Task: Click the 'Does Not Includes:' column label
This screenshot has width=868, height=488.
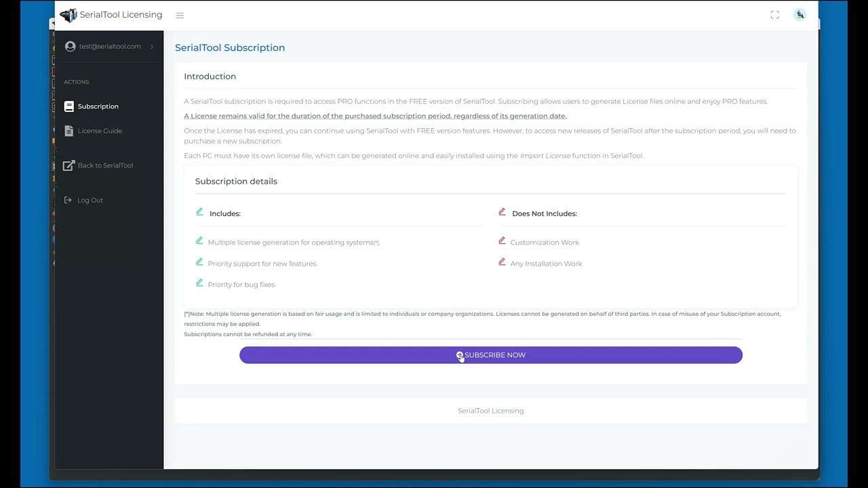Action: 545,213
